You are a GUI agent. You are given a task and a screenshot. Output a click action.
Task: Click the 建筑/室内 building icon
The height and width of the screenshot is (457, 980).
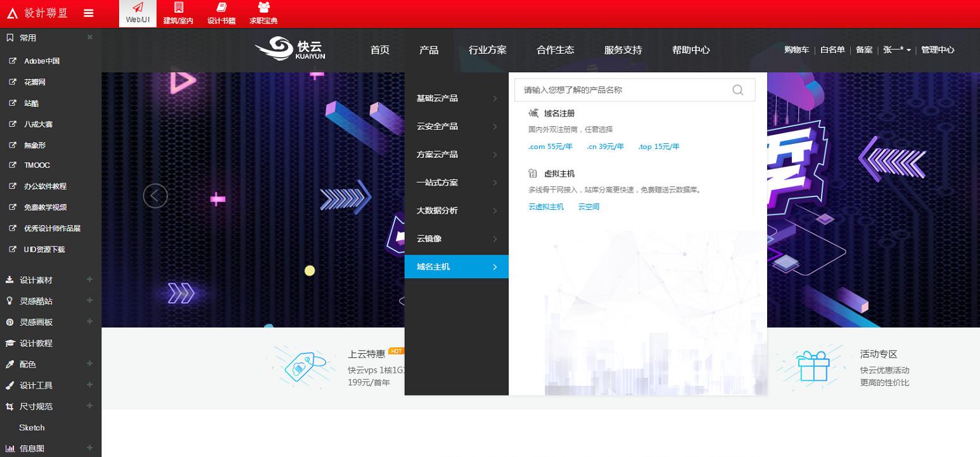(x=179, y=8)
